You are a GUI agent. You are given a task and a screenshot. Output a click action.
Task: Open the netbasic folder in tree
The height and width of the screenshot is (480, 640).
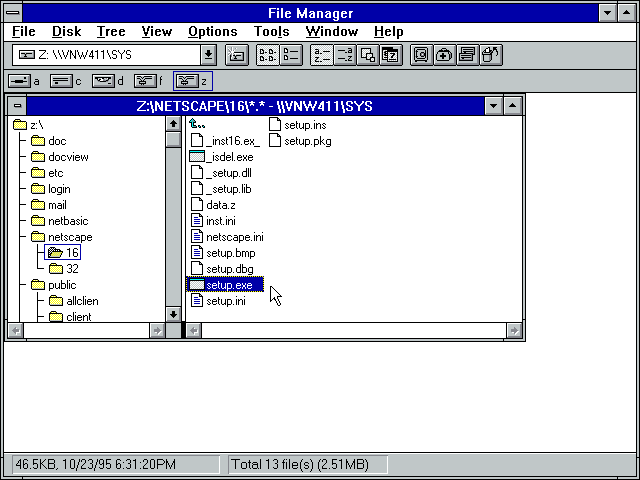(60, 221)
